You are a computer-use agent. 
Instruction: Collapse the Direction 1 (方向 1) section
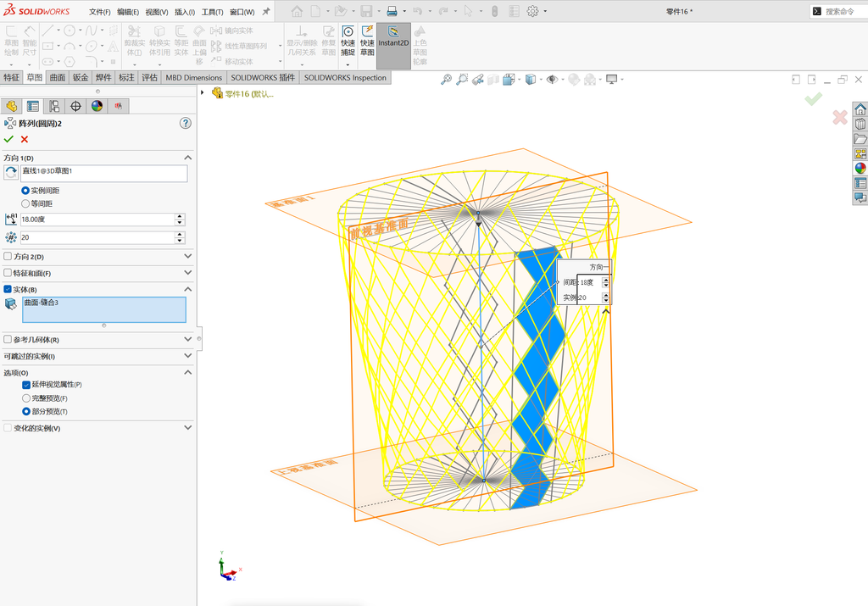(187, 158)
